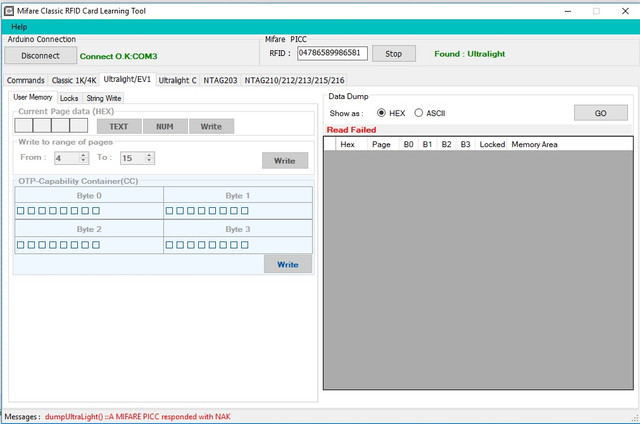This screenshot has height=424, width=640.
Task: Click the third Current Page data hex box
Action: [60, 126]
